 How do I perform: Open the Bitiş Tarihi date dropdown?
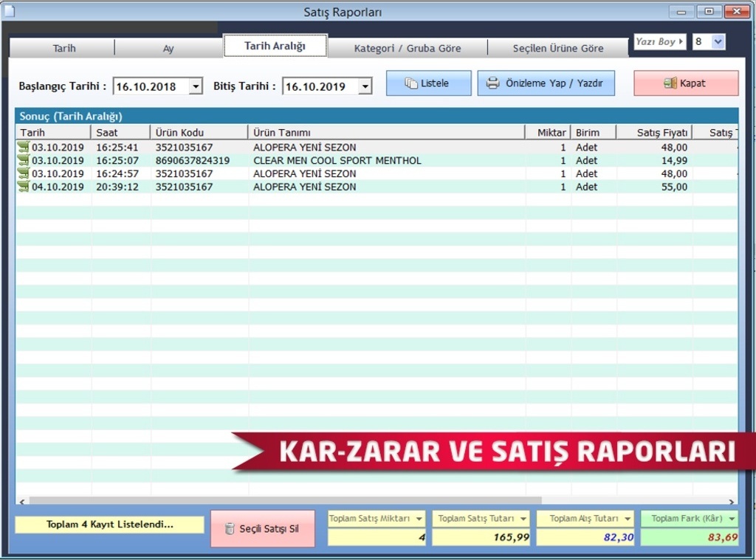365,86
